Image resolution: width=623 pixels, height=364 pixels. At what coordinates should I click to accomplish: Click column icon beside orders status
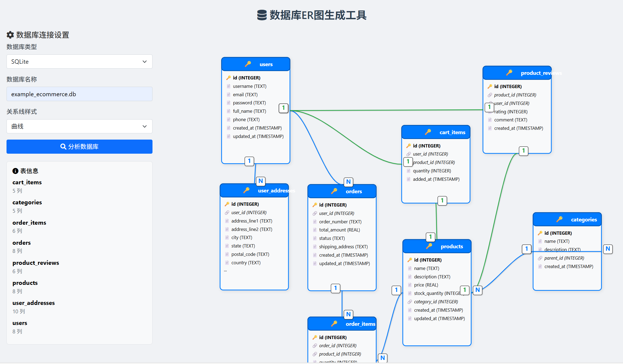point(315,238)
